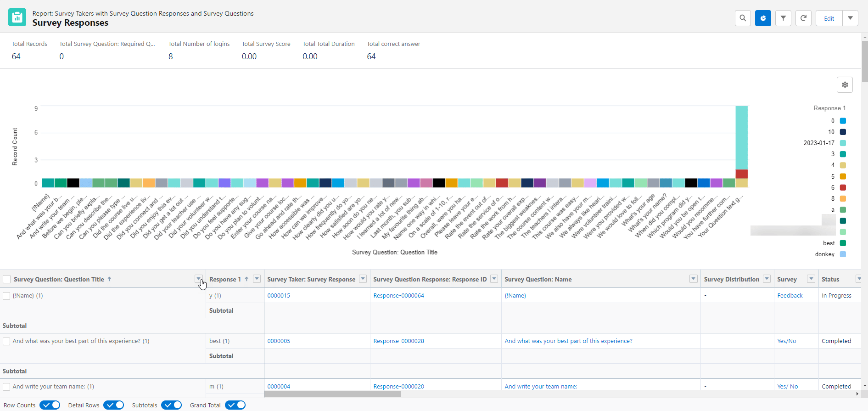This screenshot has height=411, width=868.
Task: Click sort arrow on Response 1 column
Action: [246, 279]
